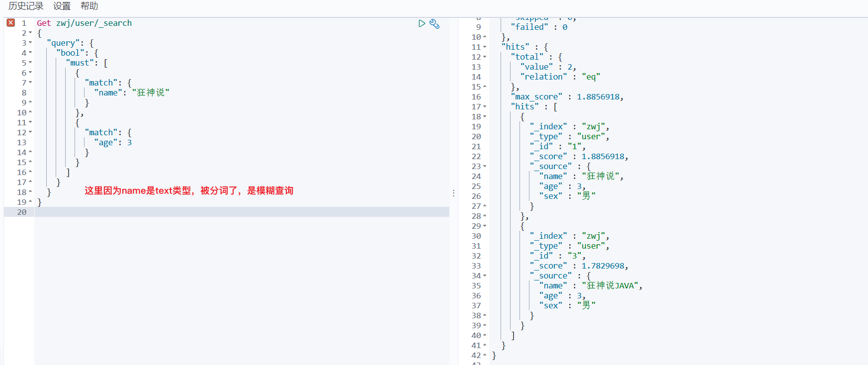Open the 历史记录 menu

point(26,6)
